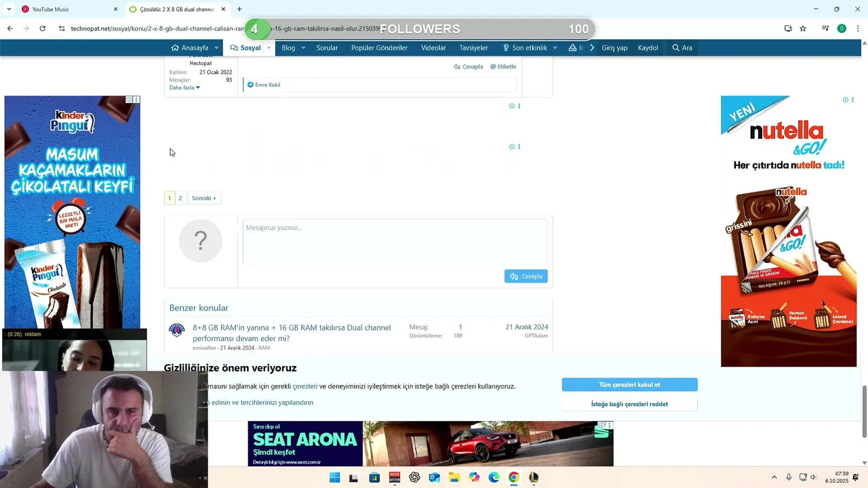The height and width of the screenshot is (488, 868).
Task: Bookmark this page with the star icon
Action: pyautogui.click(x=803, y=28)
